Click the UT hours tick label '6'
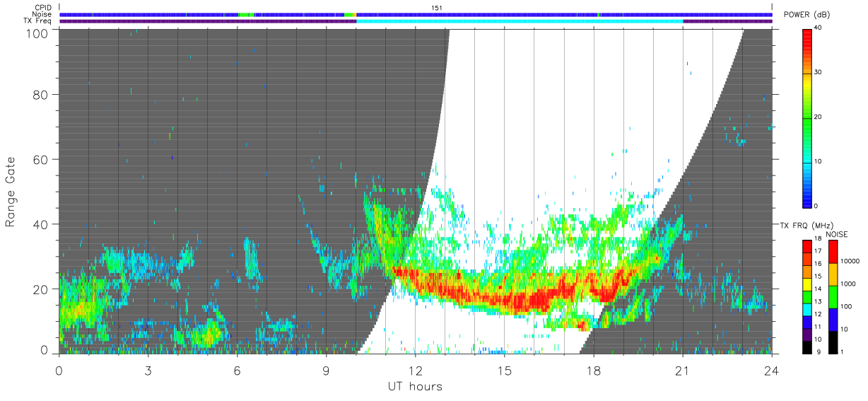 [x=237, y=369]
